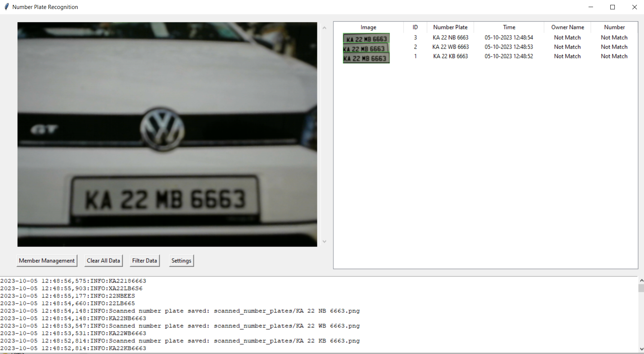Click Number 'Not Match' in ID 1 row
This screenshot has width=644, height=354.
point(614,56)
